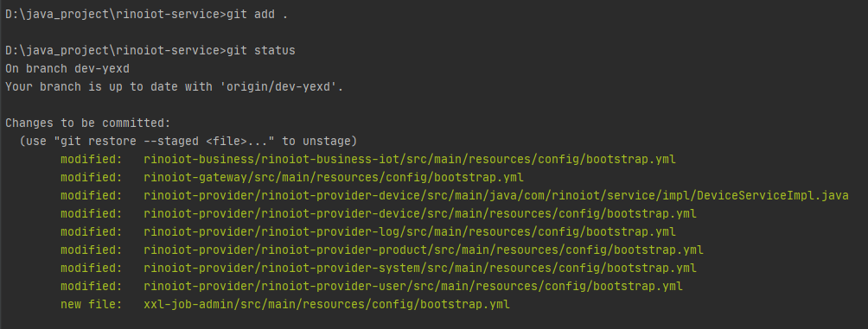Open rinoiot-gateway bootstrap.yml path
The width and height of the screenshot is (868, 329).
[x=333, y=178]
